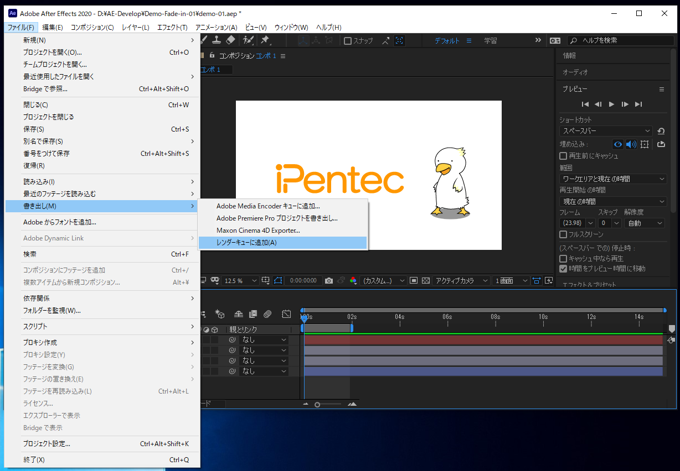This screenshot has height=471, width=680.
Task: Enable the フルスクリーン checkbox
Action: 563,234
